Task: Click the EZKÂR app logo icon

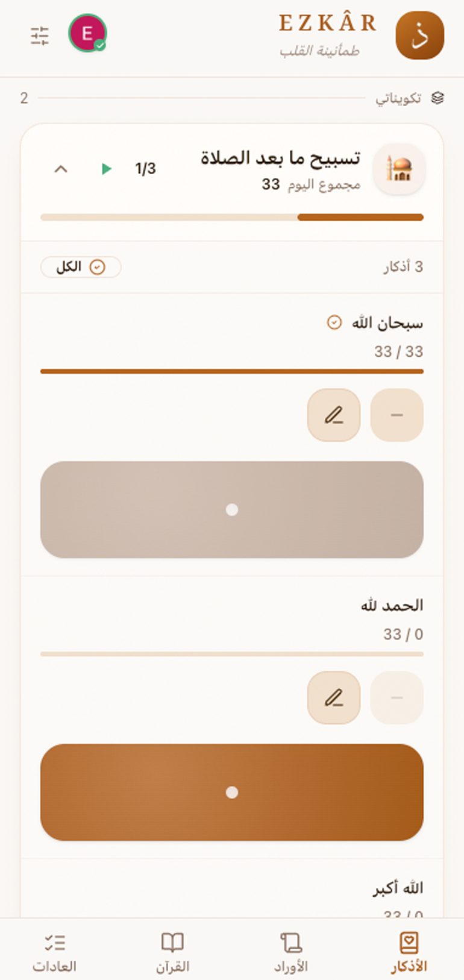Action: (420, 36)
